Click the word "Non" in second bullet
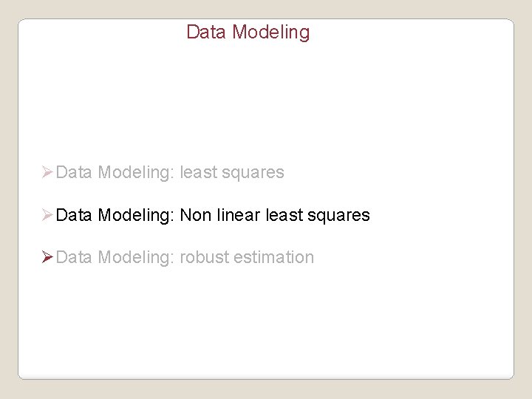Image resolution: width=532 pixels, height=399 pixels. coord(195,216)
